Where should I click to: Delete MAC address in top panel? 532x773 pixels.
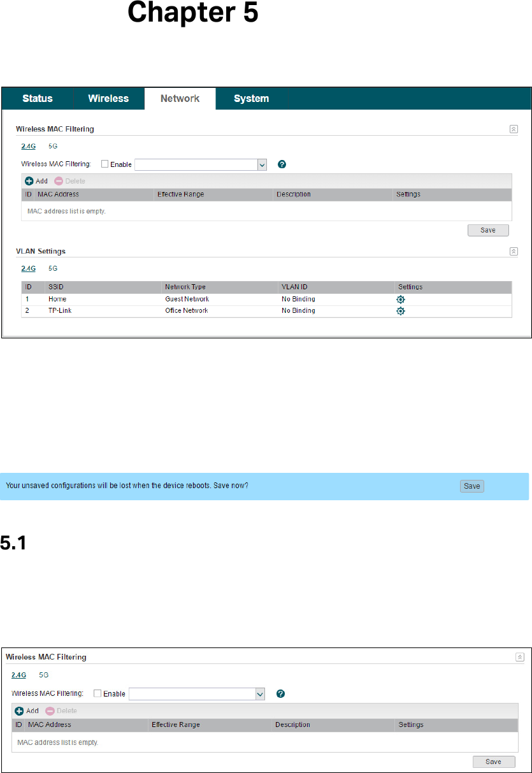[x=69, y=181]
